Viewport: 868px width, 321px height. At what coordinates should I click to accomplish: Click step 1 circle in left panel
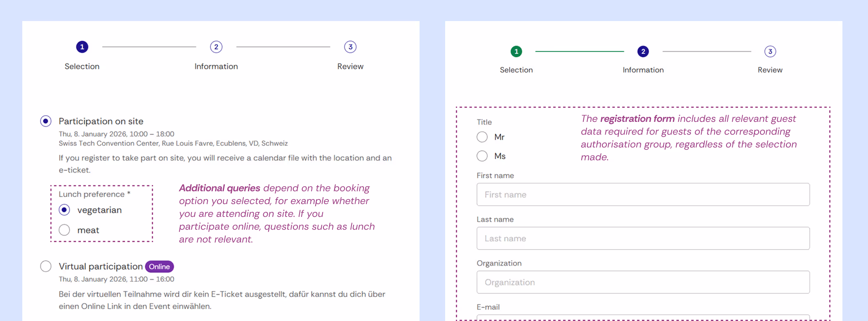(x=82, y=47)
